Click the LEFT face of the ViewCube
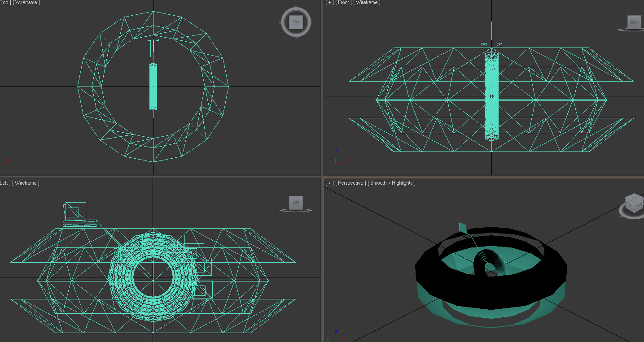Screen dimensions: 644x342 pyautogui.click(x=296, y=203)
